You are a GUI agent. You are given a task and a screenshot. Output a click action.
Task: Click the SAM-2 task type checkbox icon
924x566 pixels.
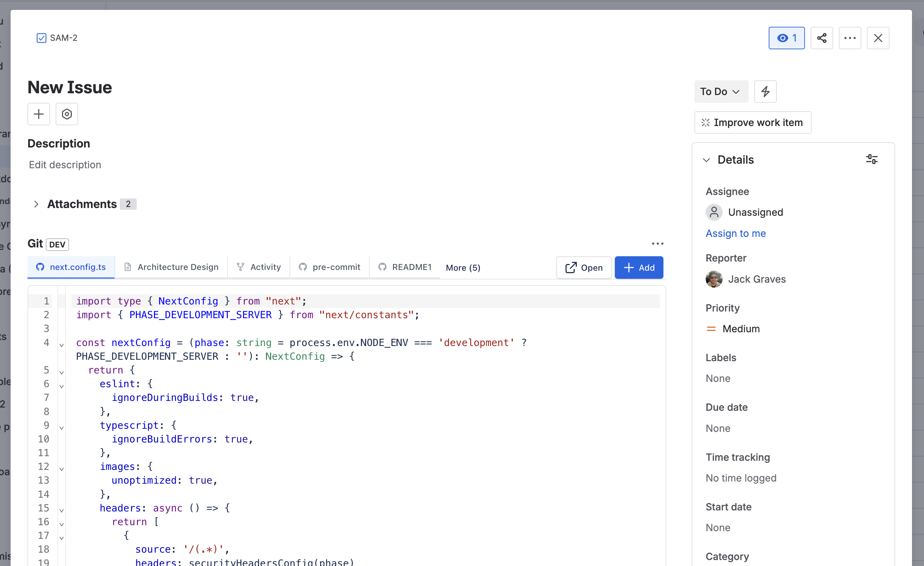41,38
